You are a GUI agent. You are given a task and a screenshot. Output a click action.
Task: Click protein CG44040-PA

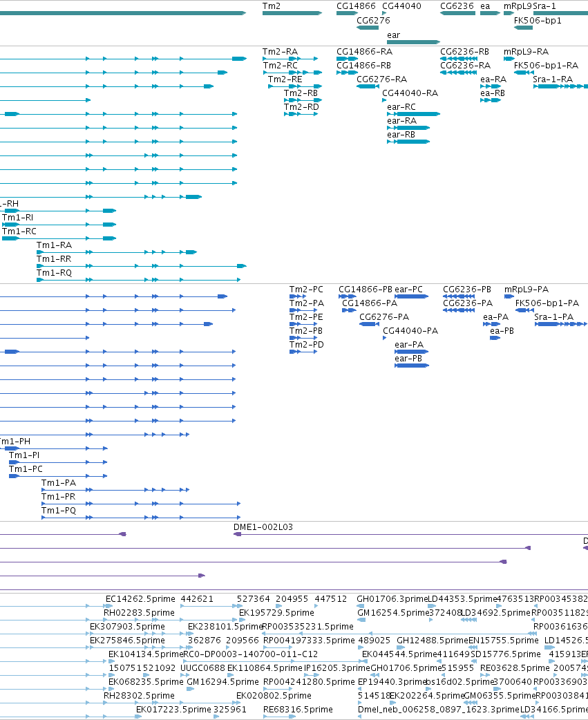(x=410, y=331)
